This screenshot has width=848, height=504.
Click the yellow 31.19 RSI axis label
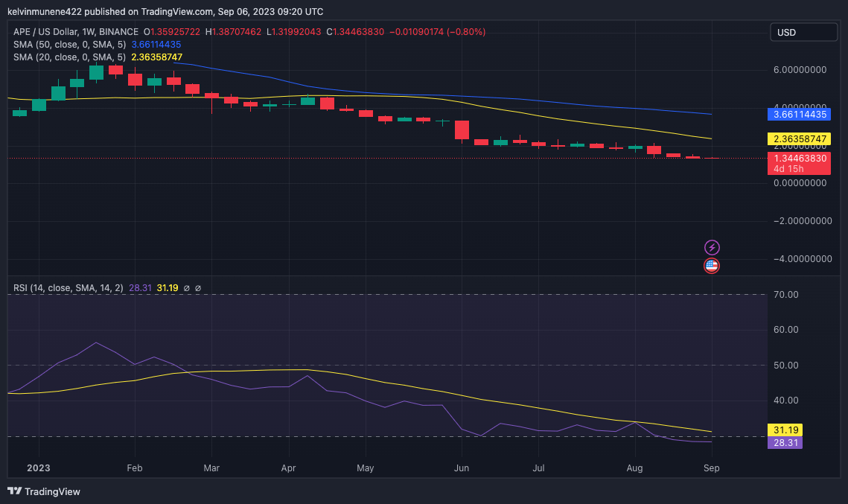click(x=785, y=430)
